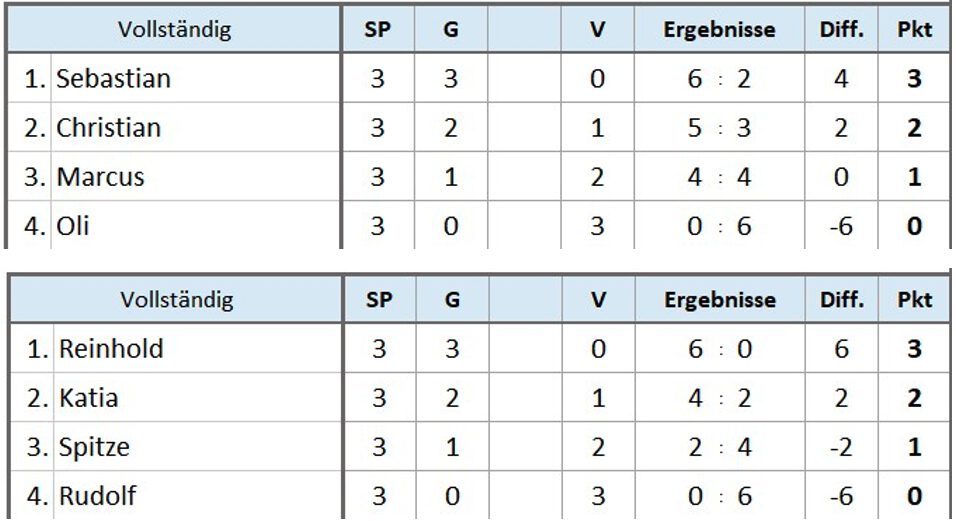Click the Vollständig header above Reinhold
Screen dimensions: 956x521
pos(176,300)
